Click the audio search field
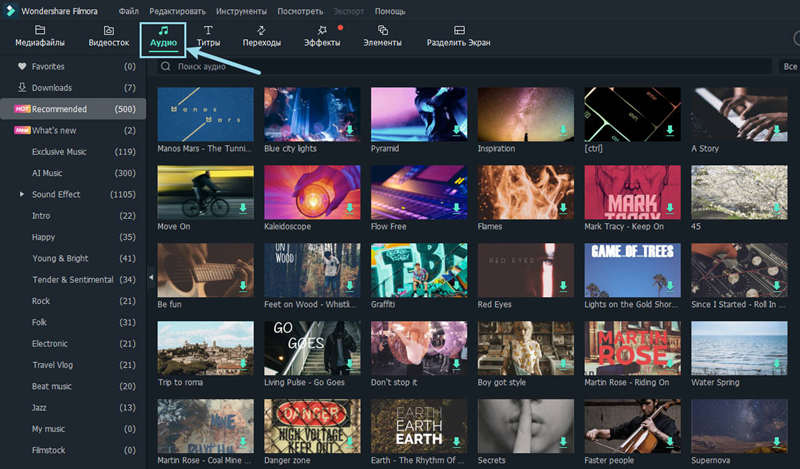Image resolution: width=800 pixels, height=469 pixels. click(x=463, y=66)
